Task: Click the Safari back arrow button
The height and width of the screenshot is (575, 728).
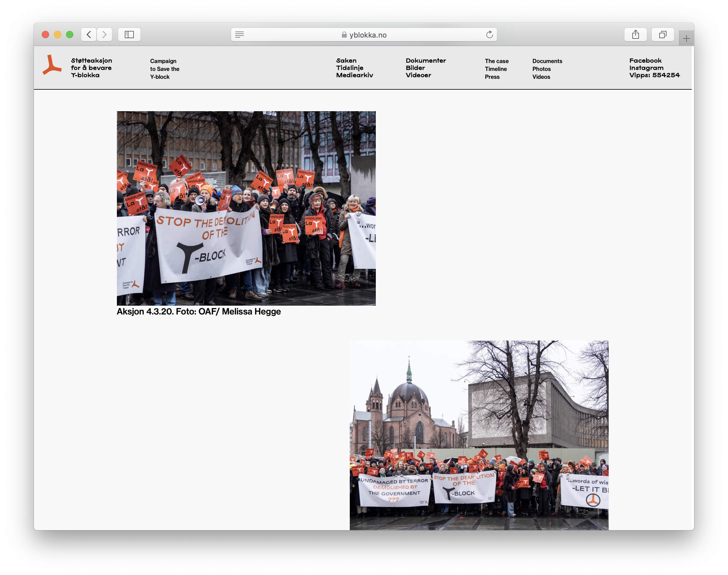Action: point(89,34)
